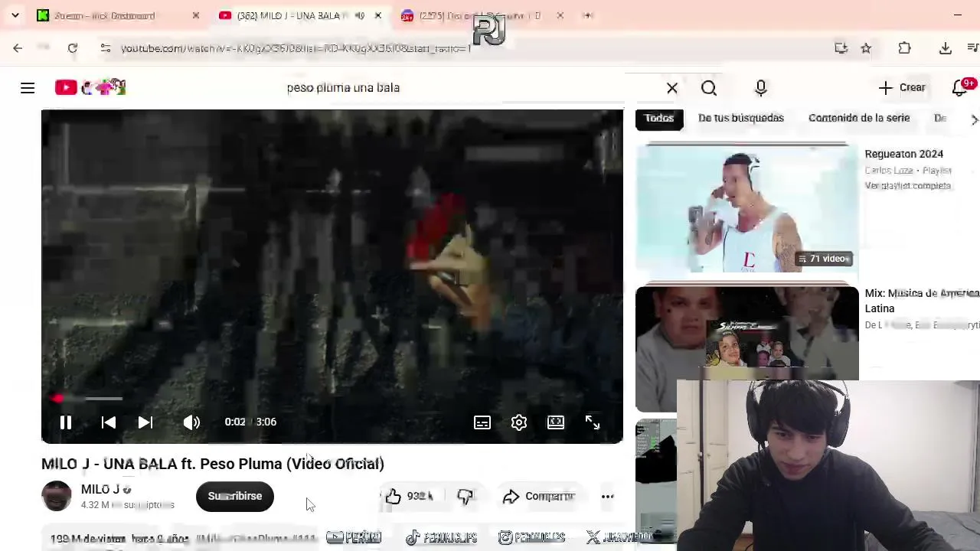Screen dimensions: 980x551
Task: Select the 'Contenido de la serie' chip
Action: [x=859, y=118]
